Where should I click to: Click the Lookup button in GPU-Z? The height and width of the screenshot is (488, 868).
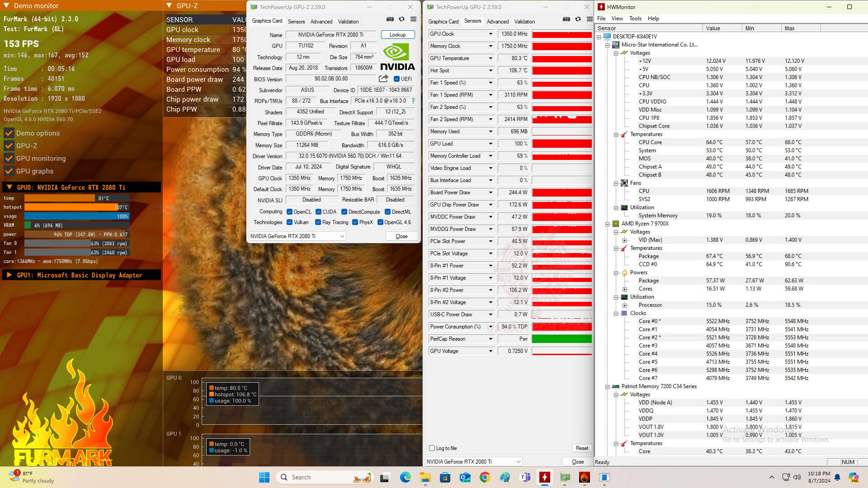point(396,34)
